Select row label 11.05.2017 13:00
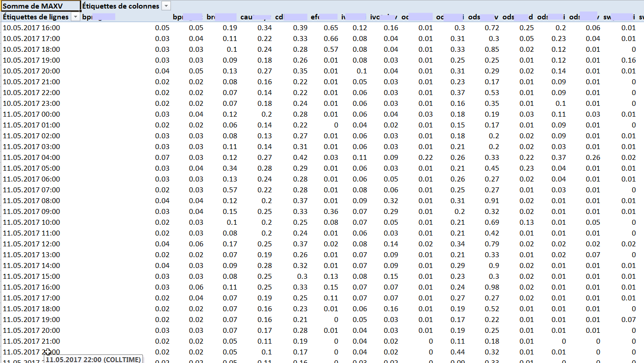 pyautogui.click(x=32, y=255)
